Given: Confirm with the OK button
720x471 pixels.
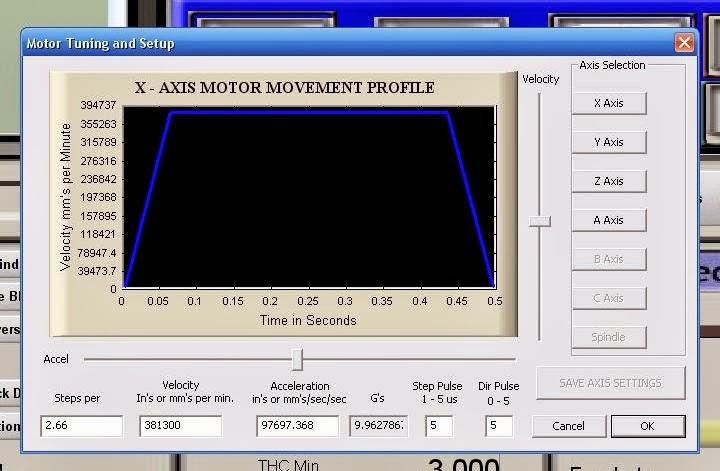Looking at the screenshot, I should tap(648, 426).
